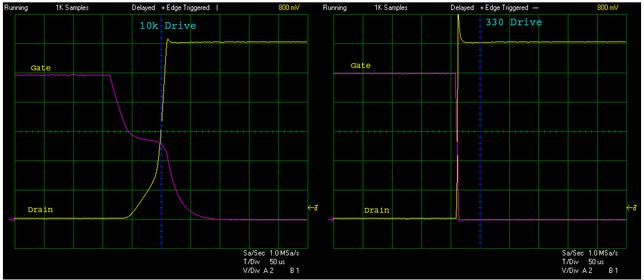Select the ground reference arrow on left scope's left edge

pos(11,220)
